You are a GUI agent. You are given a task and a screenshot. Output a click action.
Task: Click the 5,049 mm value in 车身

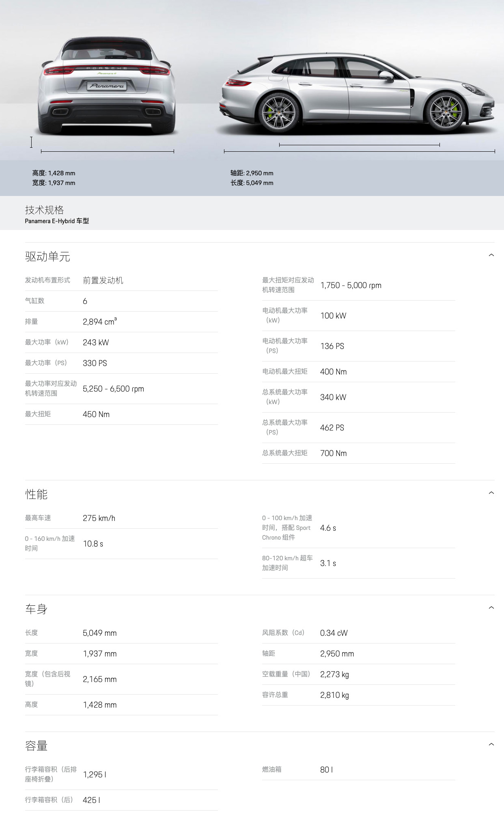pyautogui.click(x=100, y=633)
